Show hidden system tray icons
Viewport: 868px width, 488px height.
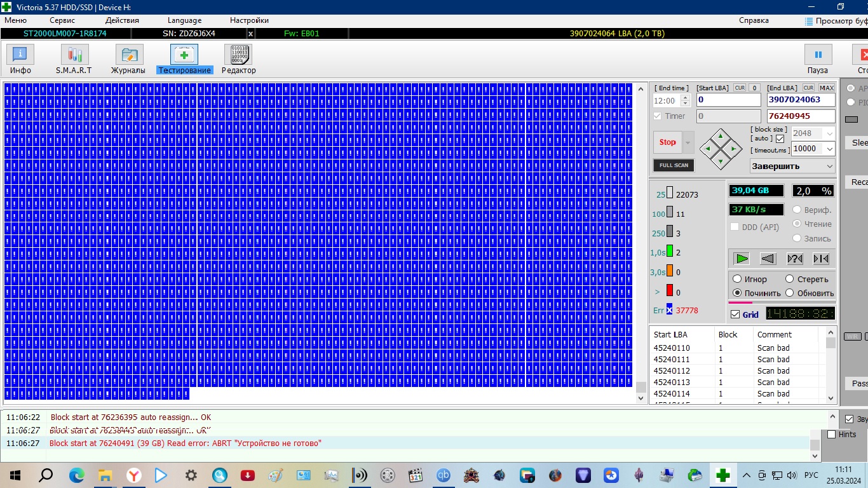[747, 475]
